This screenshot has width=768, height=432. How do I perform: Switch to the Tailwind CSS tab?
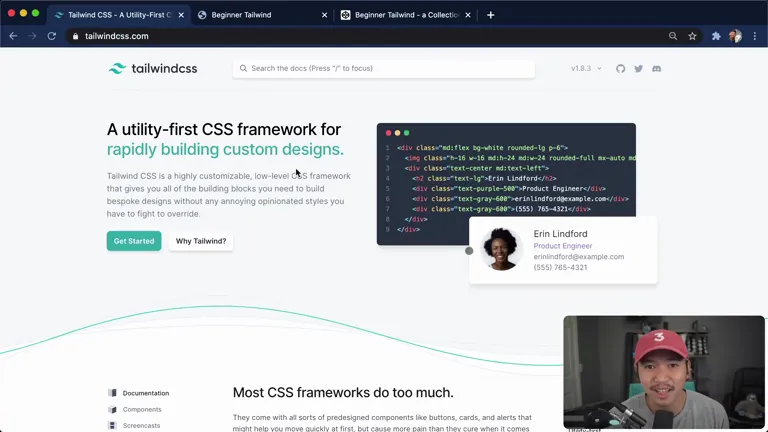coord(119,15)
